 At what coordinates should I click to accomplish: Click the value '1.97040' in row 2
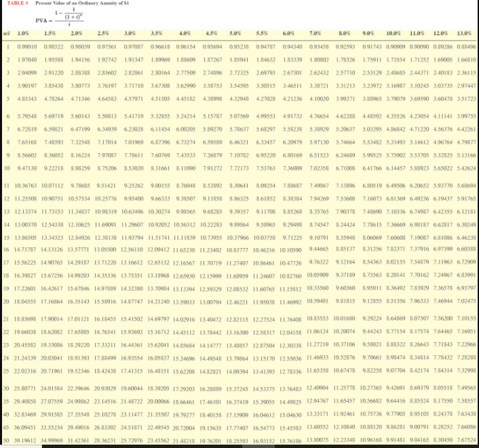[x=27, y=60]
